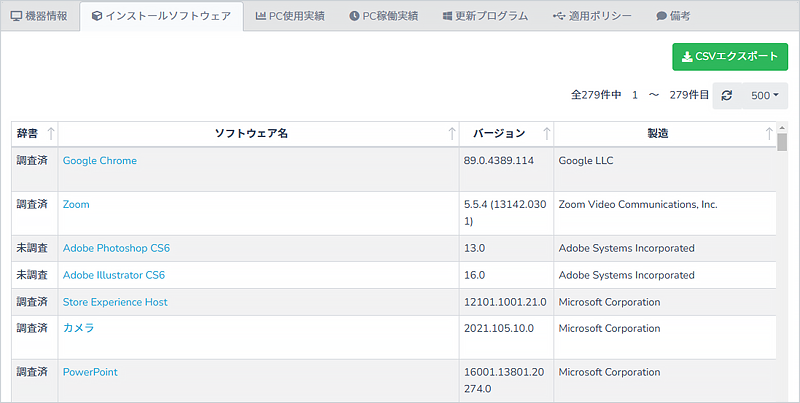Click the table vertical scrollbar thumb
Viewport: 800px width, 403px height.
pyautogui.click(x=782, y=142)
